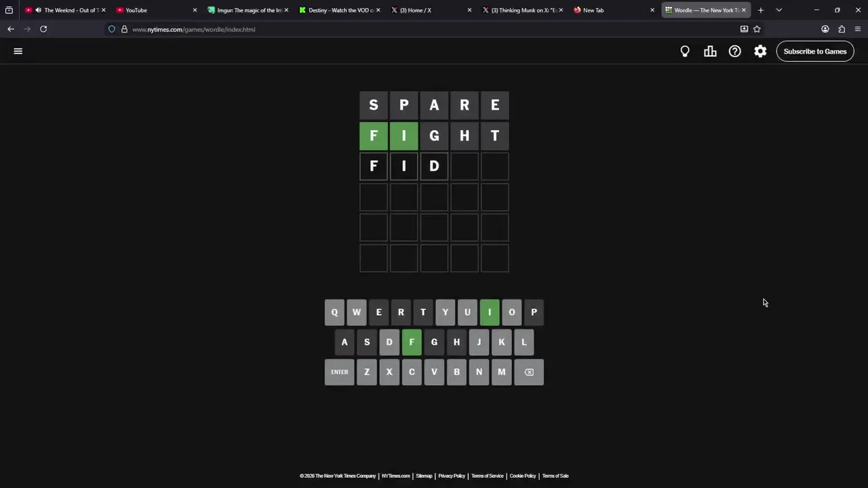Screen dimensions: 868x488
Task: Open the browser account profile icon
Action: pyautogui.click(x=825, y=29)
